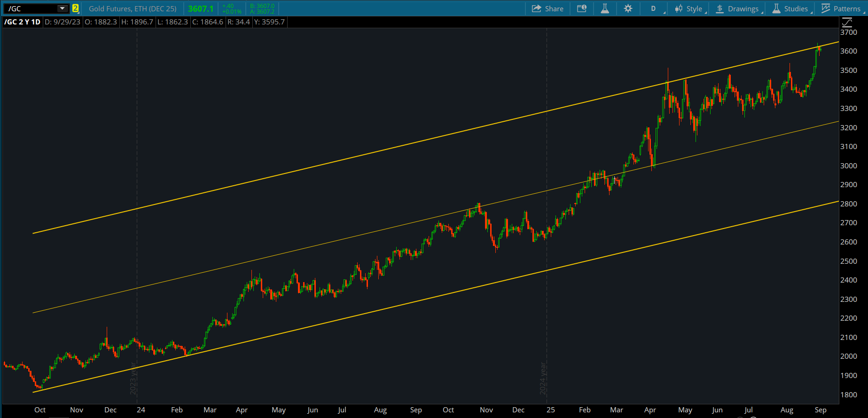This screenshot has width=868, height=418.
Task: Click the price axis scale toggle icon
Action: [847, 22]
